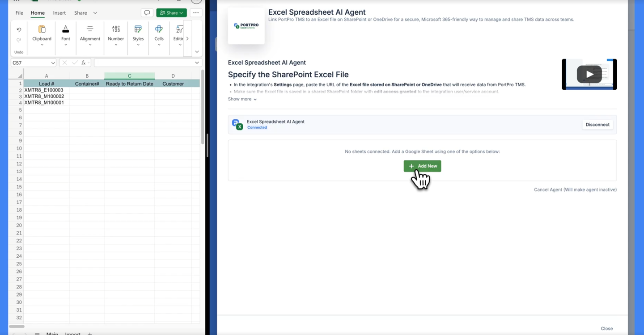This screenshot has width=644, height=335.
Task: Open the Editing group in Excel
Action: 178,35
